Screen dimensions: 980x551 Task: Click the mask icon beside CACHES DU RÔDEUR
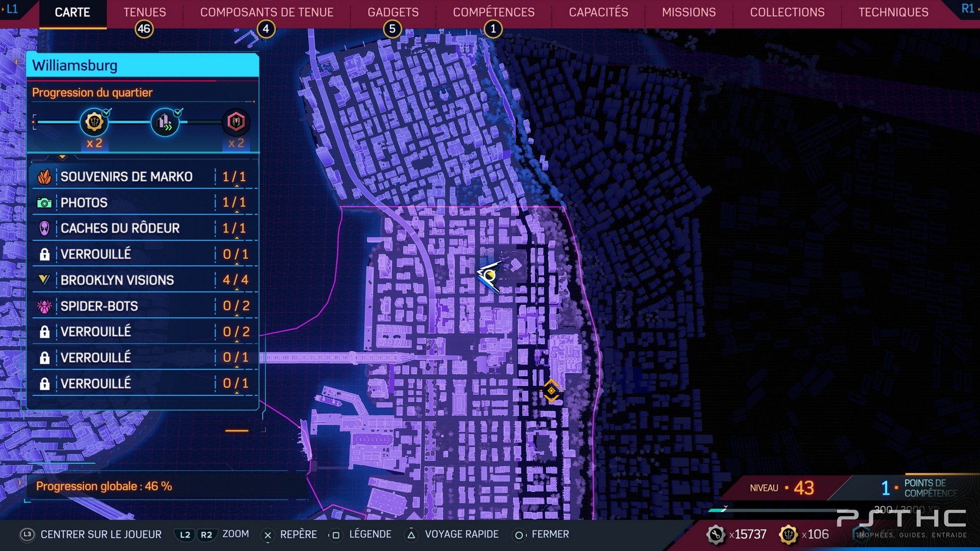pos(44,228)
